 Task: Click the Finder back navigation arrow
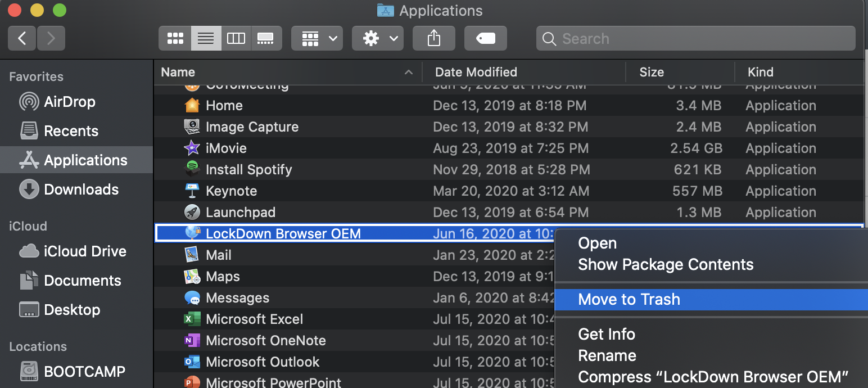coord(22,38)
